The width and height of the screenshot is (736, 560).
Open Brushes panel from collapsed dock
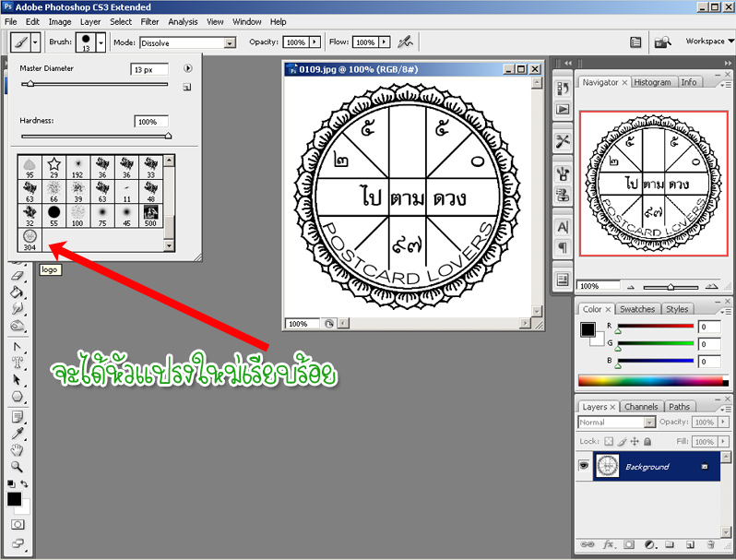point(563,174)
